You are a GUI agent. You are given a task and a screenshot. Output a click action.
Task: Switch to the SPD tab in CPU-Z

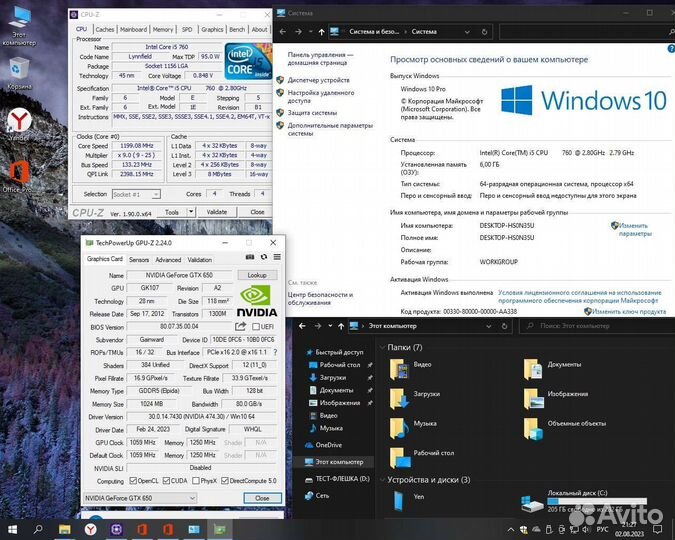tap(187, 29)
